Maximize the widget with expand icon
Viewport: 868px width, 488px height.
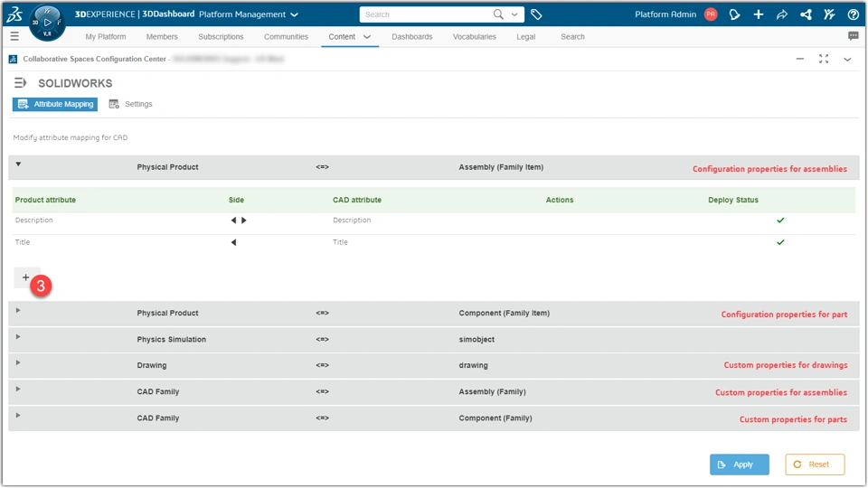click(824, 59)
